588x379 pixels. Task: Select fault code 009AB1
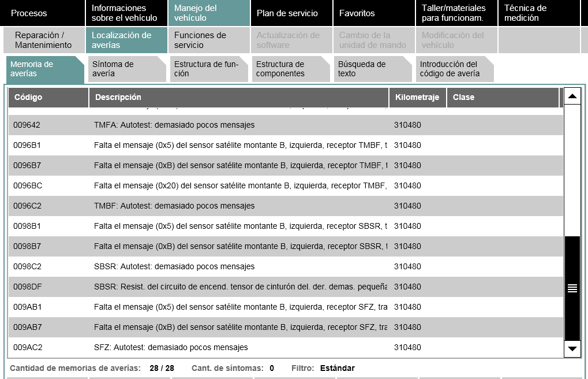click(286, 307)
